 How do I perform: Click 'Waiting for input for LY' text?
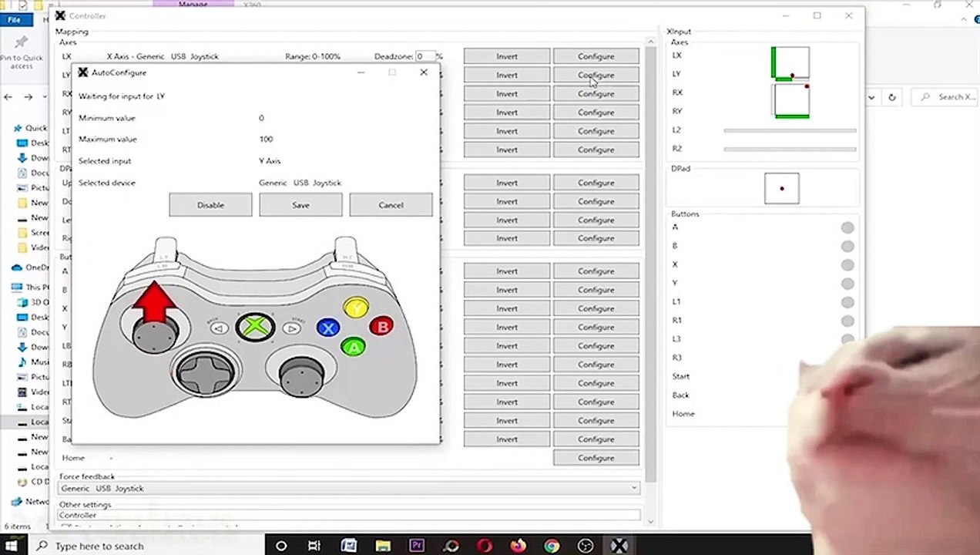pyautogui.click(x=122, y=96)
